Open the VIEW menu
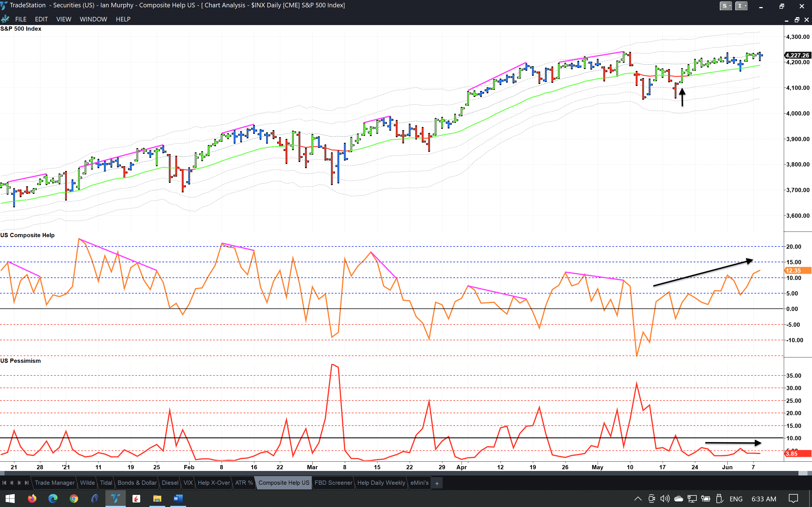812x507 pixels. pos(63,19)
